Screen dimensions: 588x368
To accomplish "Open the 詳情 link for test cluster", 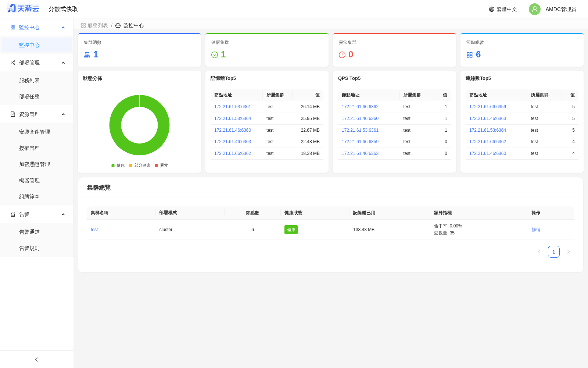I will pos(536,230).
